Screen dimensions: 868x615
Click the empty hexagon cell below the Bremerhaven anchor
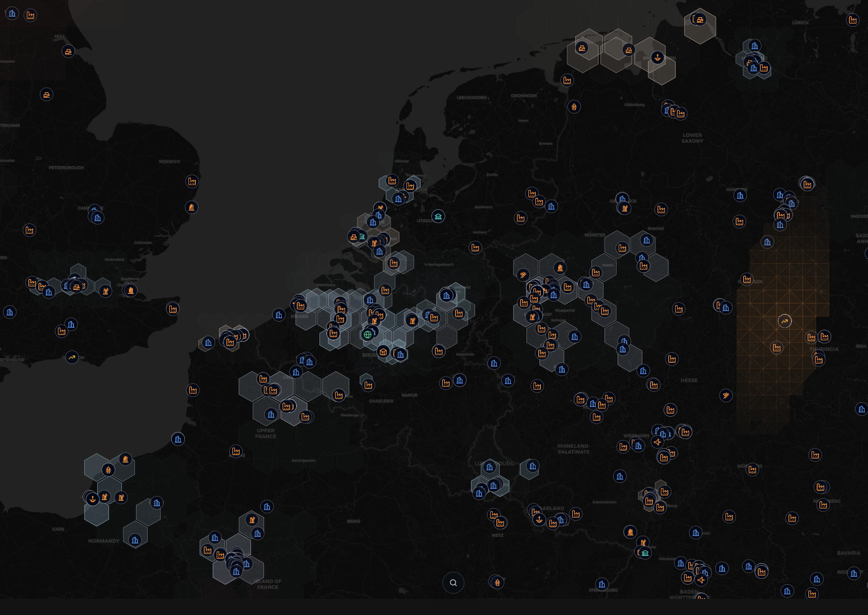tap(661, 74)
